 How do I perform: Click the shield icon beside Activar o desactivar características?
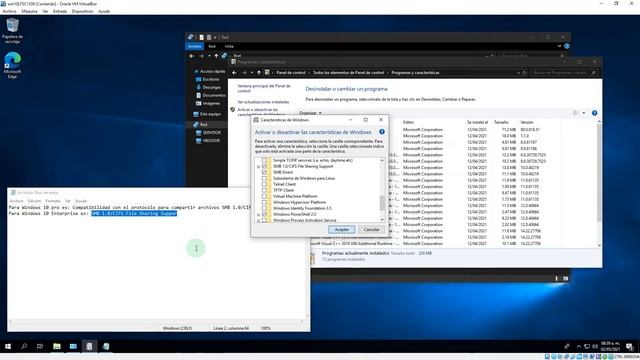coord(233,110)
